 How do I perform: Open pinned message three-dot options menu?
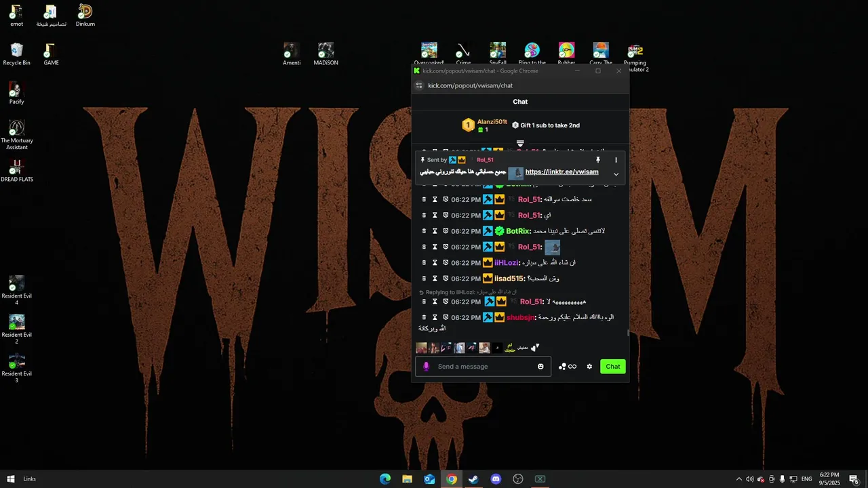(x=616, y=160)
